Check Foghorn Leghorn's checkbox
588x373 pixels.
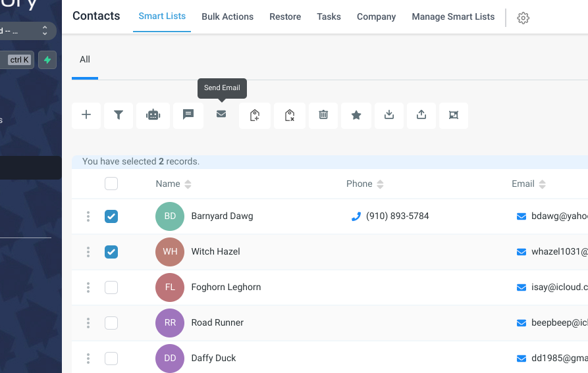pos(111,287)
